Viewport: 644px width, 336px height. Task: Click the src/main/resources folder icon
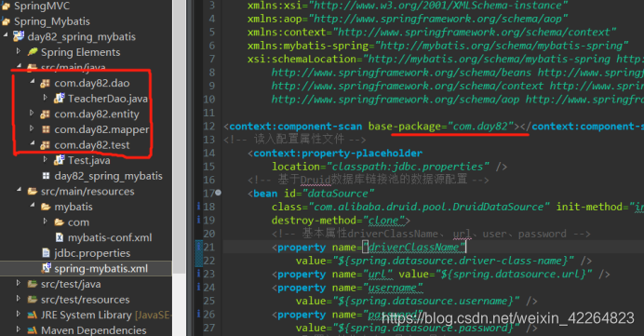point(33,192)
